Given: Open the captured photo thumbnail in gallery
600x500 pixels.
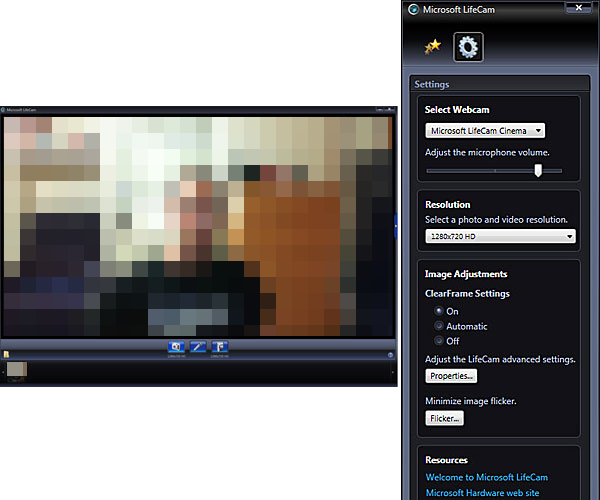Looking at the screenshot, I should click(17, 369).
